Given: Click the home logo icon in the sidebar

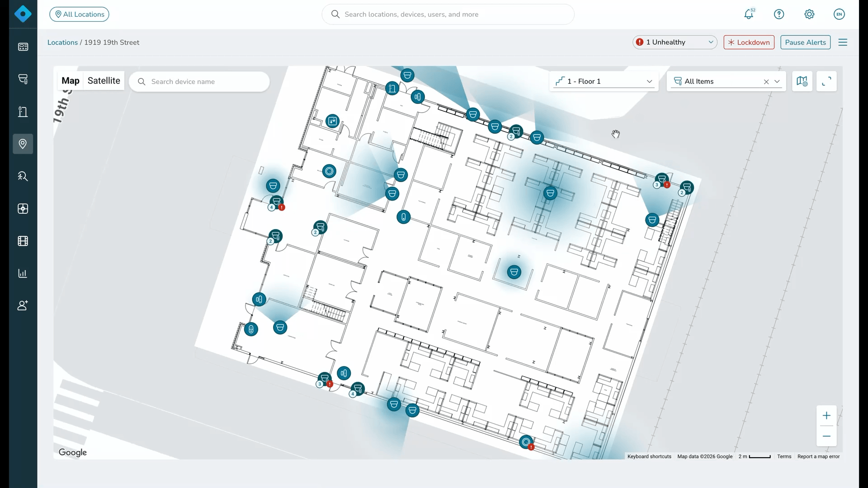Looking at the screenshot, I should click(23, 14).
